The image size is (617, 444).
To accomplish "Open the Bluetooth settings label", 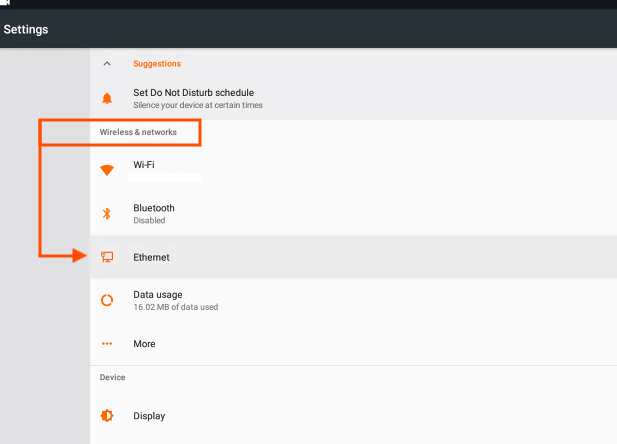I will (x=154, y=208).
